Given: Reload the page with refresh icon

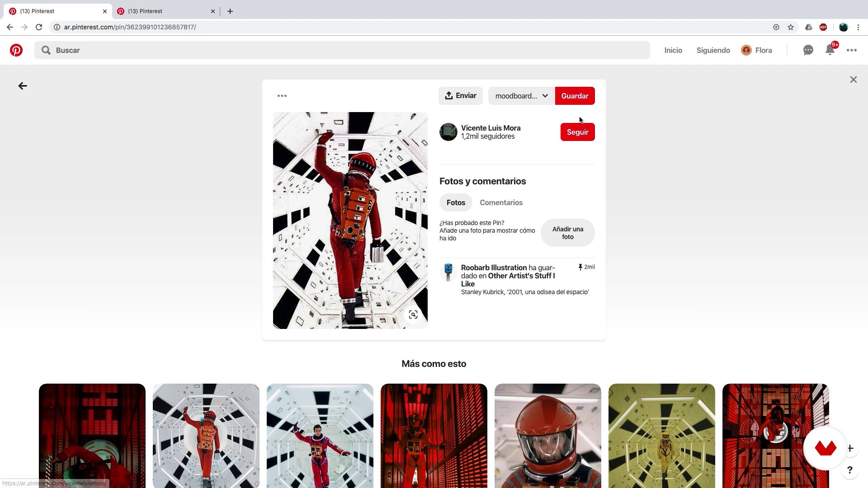Looking at the screenshot, I should coord(39,27).
